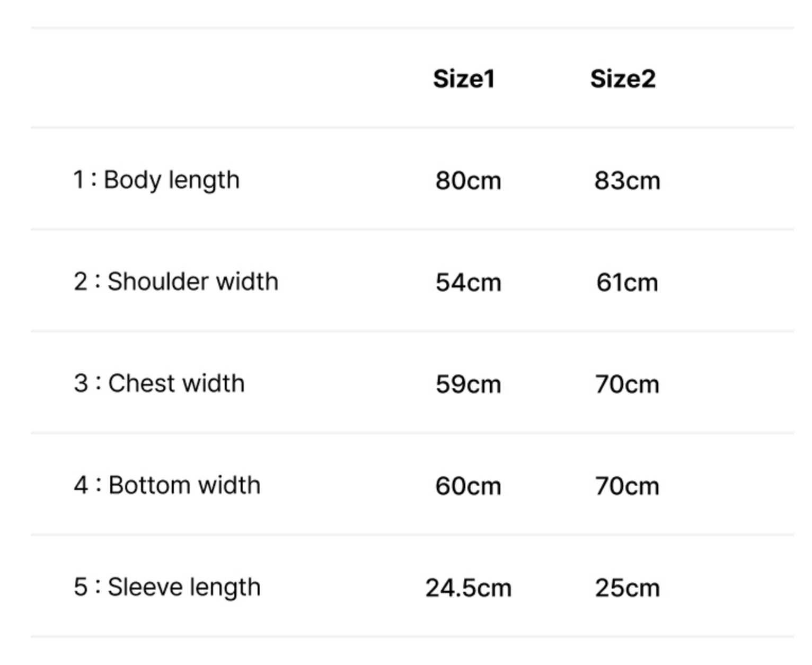The image size is (812, 665).
Task: Click the 70cm value in Chest width row
Action: (627, 384)
